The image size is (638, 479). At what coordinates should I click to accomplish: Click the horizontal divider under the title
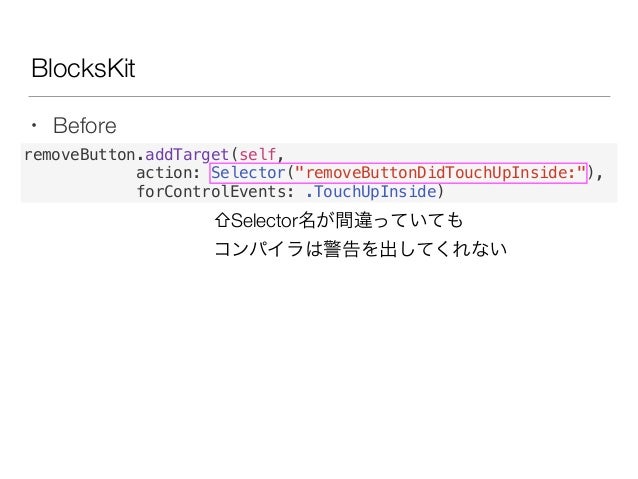click(319, 96)
